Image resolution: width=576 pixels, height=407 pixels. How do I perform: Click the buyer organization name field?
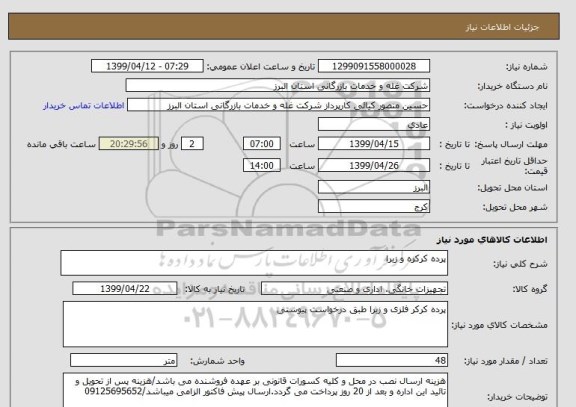tap(278, 86)
